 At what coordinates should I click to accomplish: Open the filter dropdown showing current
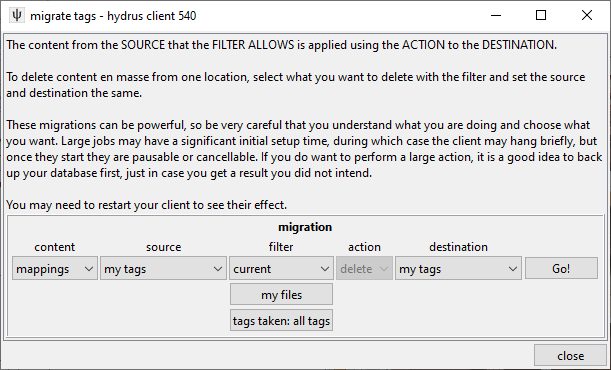(x=281, y=268)
